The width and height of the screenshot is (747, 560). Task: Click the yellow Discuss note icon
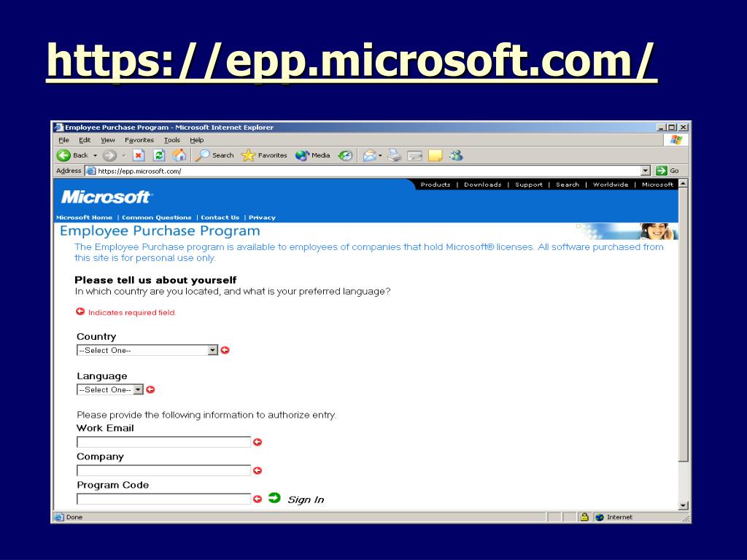[436, 156]
